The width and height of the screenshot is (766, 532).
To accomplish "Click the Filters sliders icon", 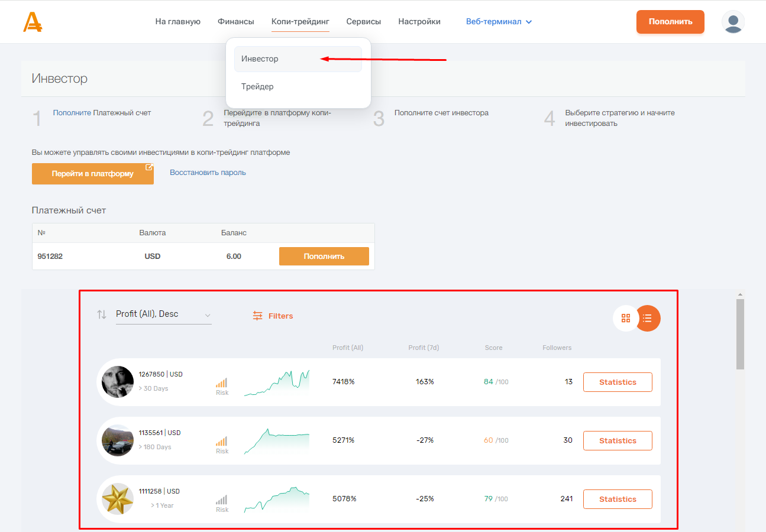I will [x=258, y=316].
